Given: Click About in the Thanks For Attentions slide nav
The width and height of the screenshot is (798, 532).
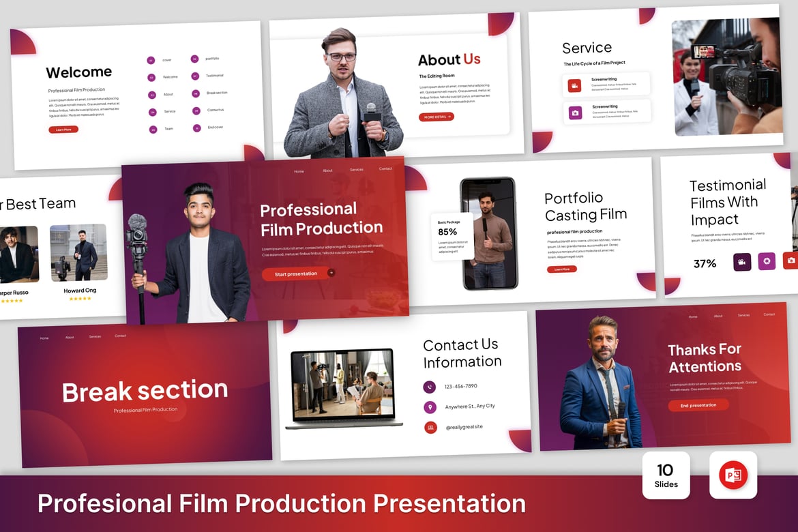Looking at the screenshot, I should (x=718, y=316).
